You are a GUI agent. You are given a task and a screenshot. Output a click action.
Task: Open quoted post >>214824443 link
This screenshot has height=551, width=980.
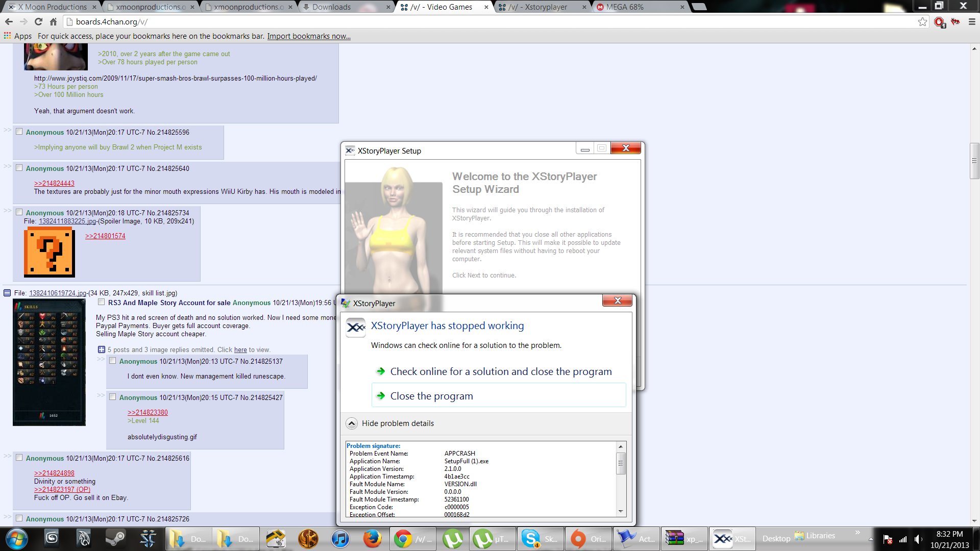(54, 183)
